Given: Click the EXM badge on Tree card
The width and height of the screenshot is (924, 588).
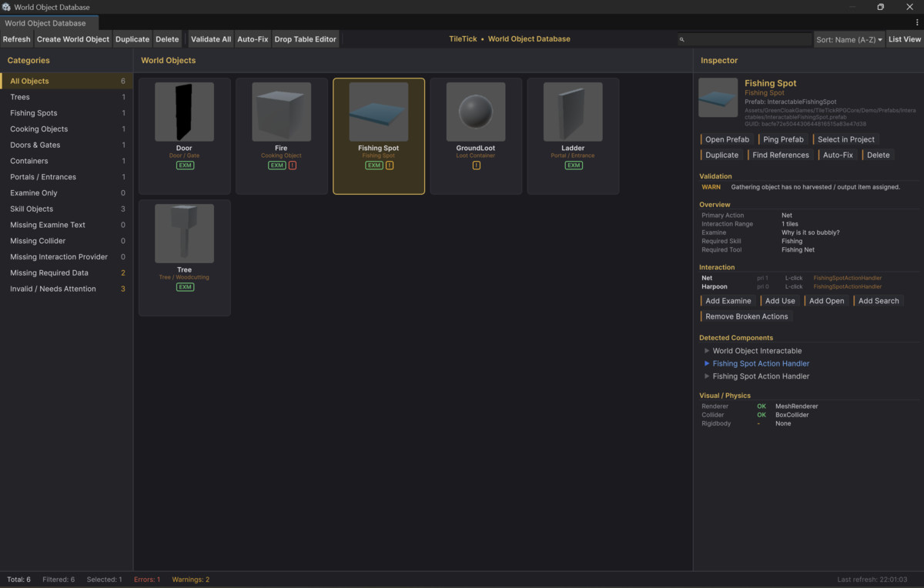Looking at the screenshot, I should coord(184,287).
